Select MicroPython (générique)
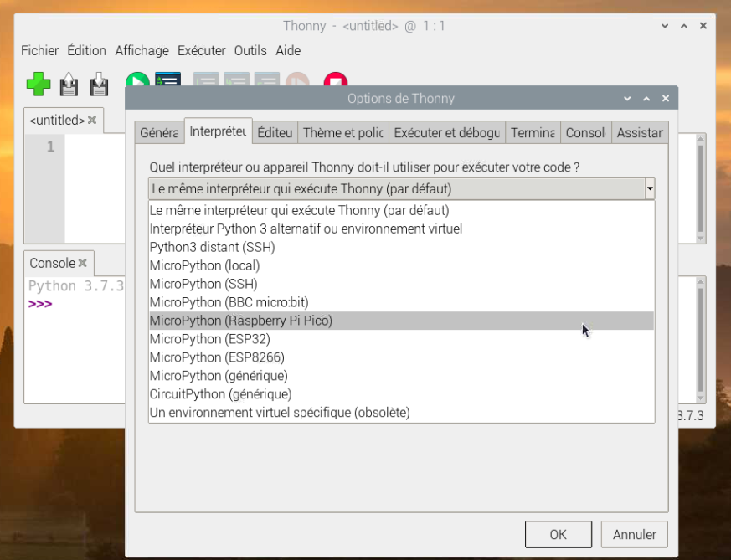731x560 pixels. click(401, 376)
